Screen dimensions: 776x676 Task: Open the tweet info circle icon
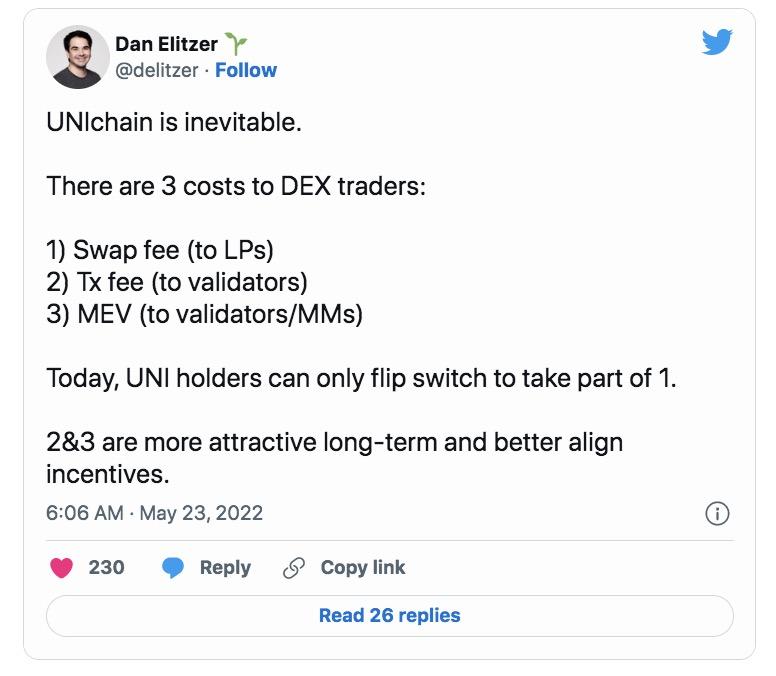coord(717,513)
